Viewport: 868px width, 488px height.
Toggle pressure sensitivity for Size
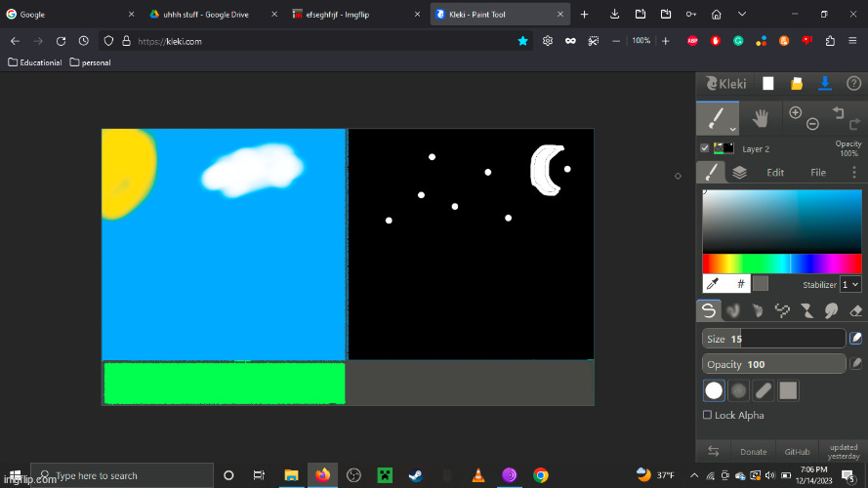856,338
